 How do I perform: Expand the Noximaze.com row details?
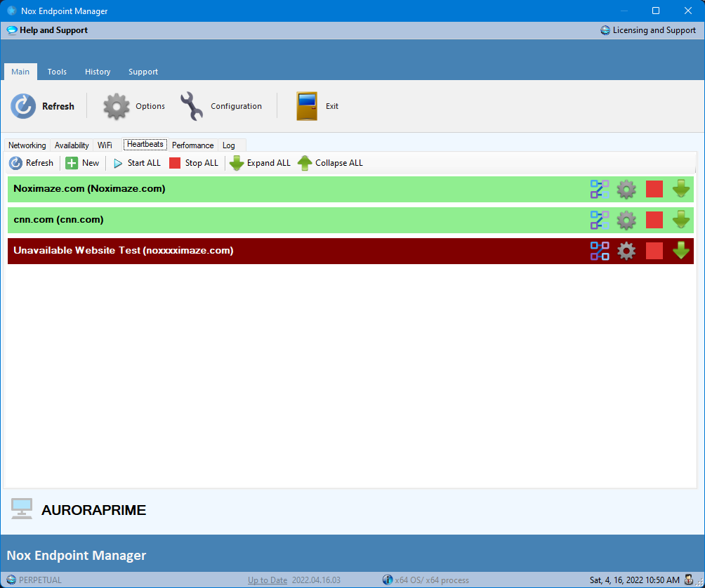pyautogui.click(x=681, y=189)
